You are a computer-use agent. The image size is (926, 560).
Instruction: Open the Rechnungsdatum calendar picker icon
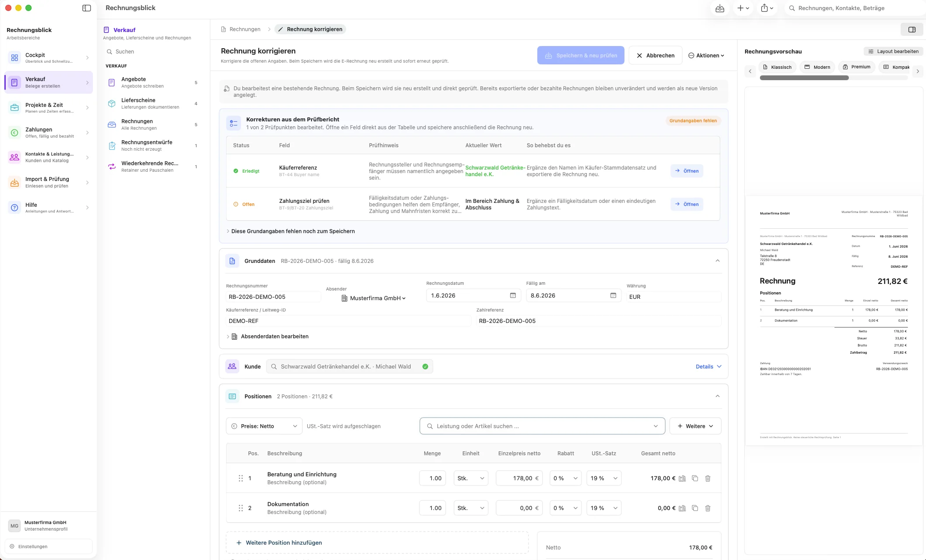(513, 295)
